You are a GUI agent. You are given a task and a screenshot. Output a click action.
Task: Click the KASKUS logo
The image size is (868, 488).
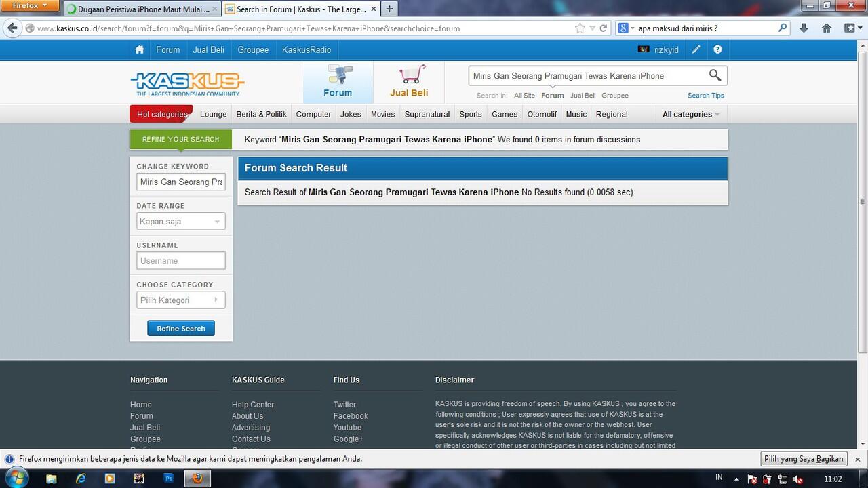click(186, 84)
